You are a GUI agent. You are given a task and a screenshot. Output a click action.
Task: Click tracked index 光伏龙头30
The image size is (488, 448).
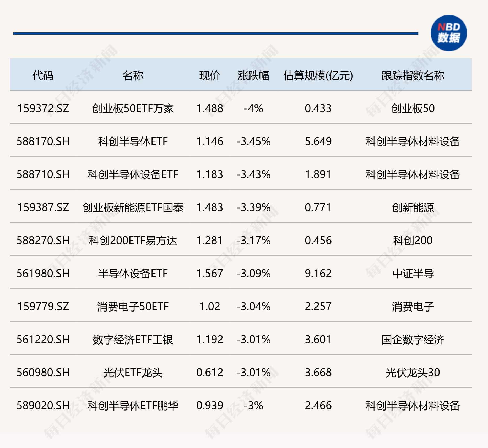(x=413, y=373)
